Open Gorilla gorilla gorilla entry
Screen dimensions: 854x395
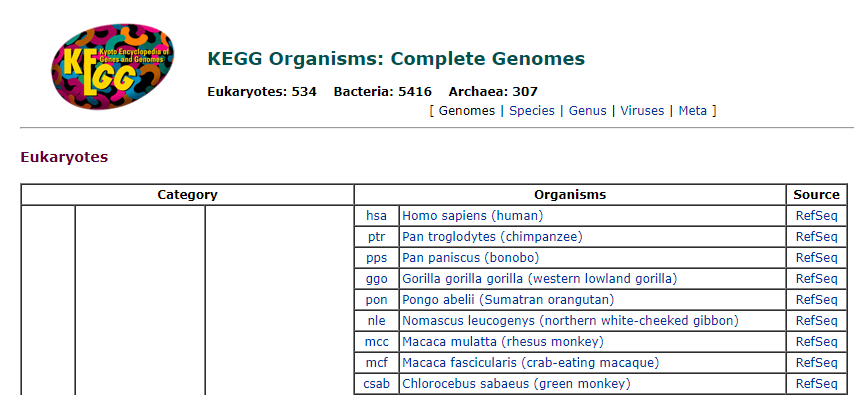pyautogui.click(x=540, y=279)
